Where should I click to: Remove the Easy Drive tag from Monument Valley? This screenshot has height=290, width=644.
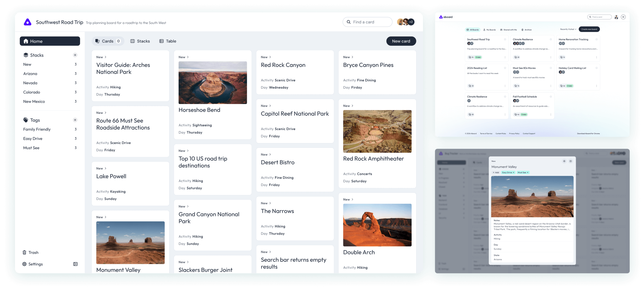click(513, 173)
